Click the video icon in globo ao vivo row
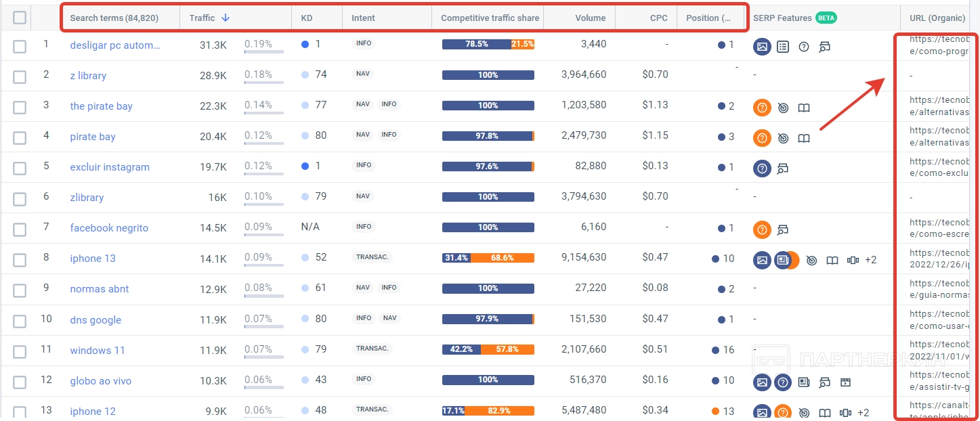Screen dimensions: 980x421 click(x=845, y=382)
